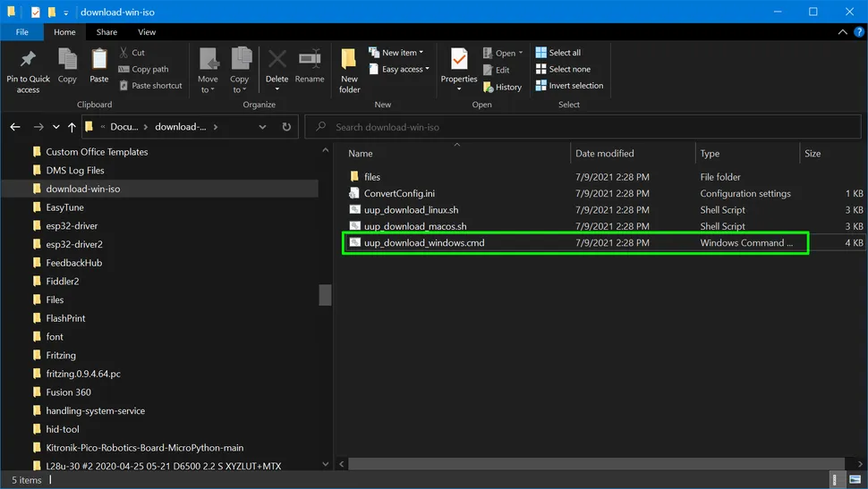The width and height of the screenshot is (868, 489).
Task: Collapse the ribbon with the chevron
Action: pyautogui.click(x=843, y=32)
